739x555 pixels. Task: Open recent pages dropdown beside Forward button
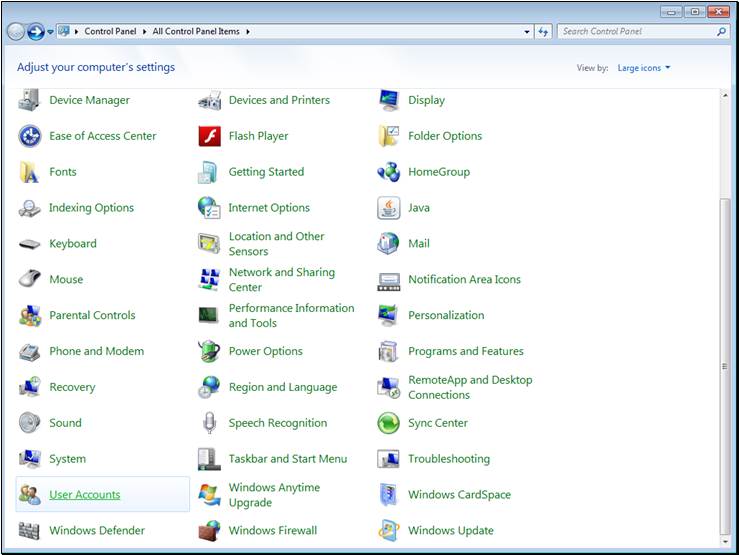(x=50, y=32)
